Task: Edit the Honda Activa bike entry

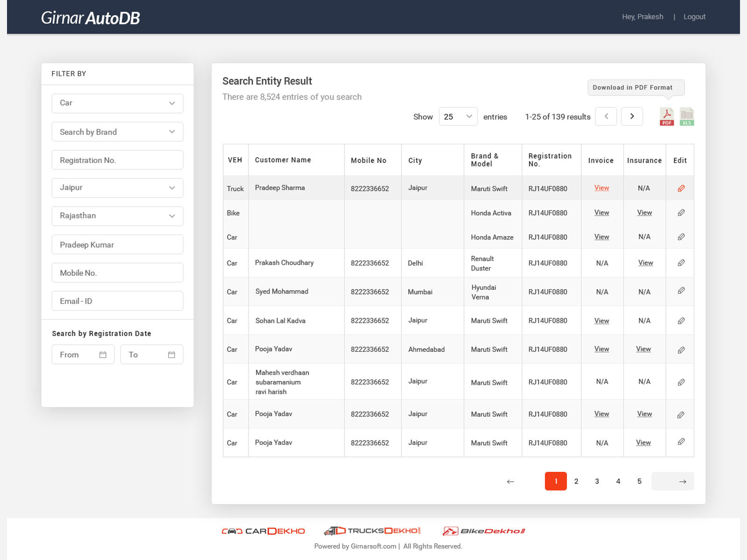Action: coord(681,213)
